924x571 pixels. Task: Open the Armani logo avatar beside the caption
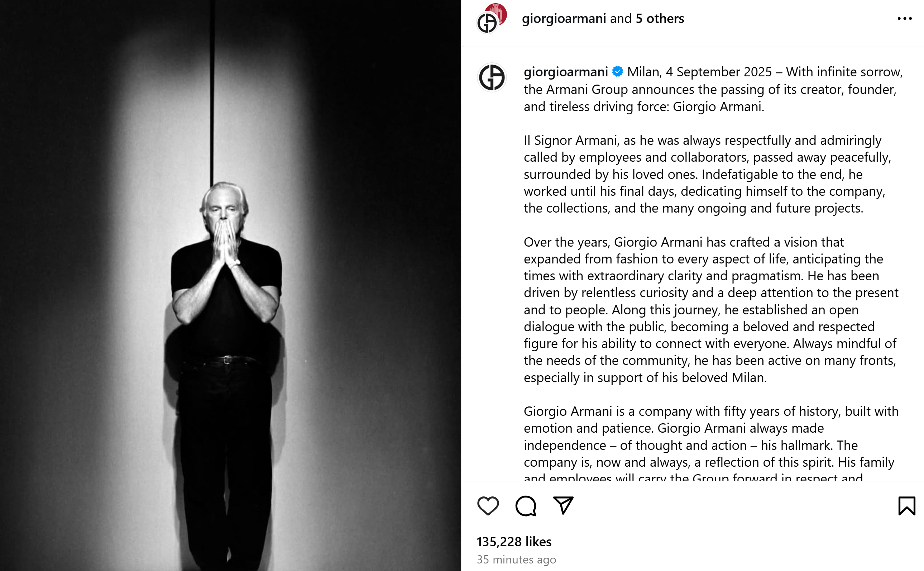point(492,77)
